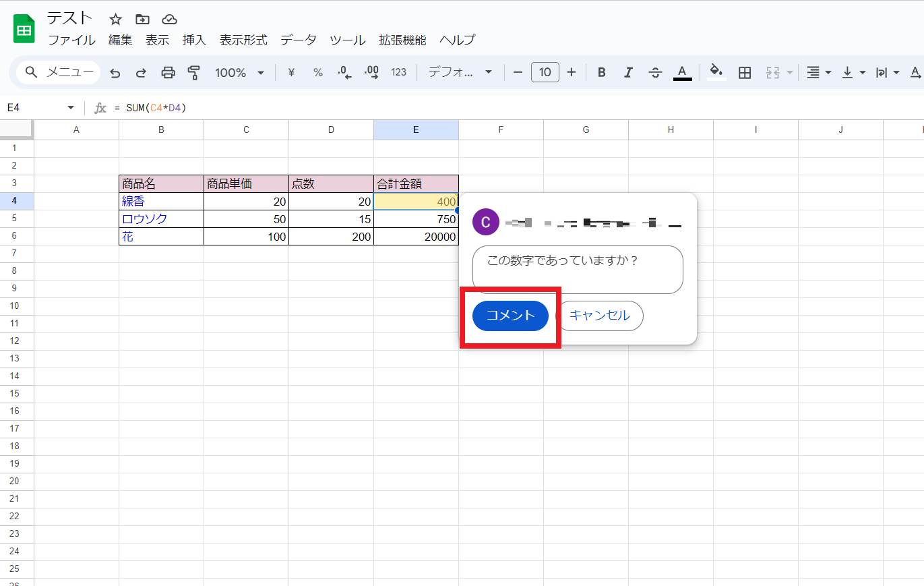Click the undo arrow icon
Screen dimensions: 924x586
[115, 73]
